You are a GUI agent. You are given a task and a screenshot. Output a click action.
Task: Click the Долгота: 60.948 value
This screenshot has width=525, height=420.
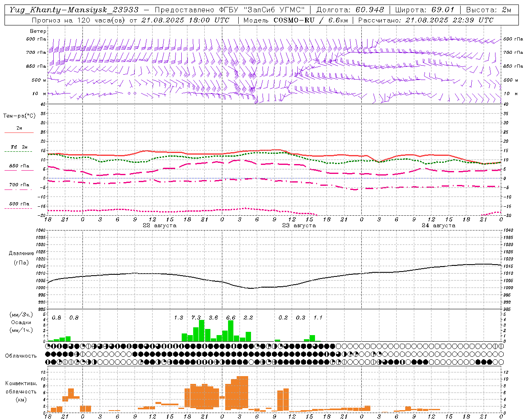(350, 10)
